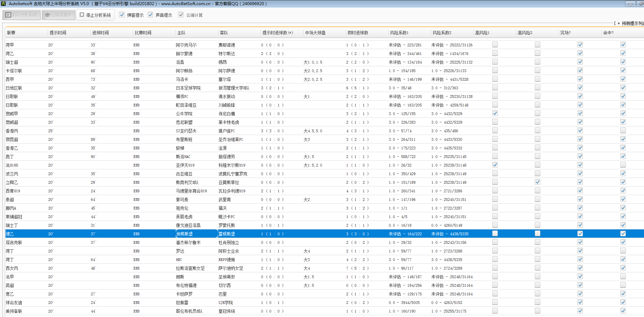644x317 pixels.
Task: Click the 即时进球数 column header
Action: point(358,33)
